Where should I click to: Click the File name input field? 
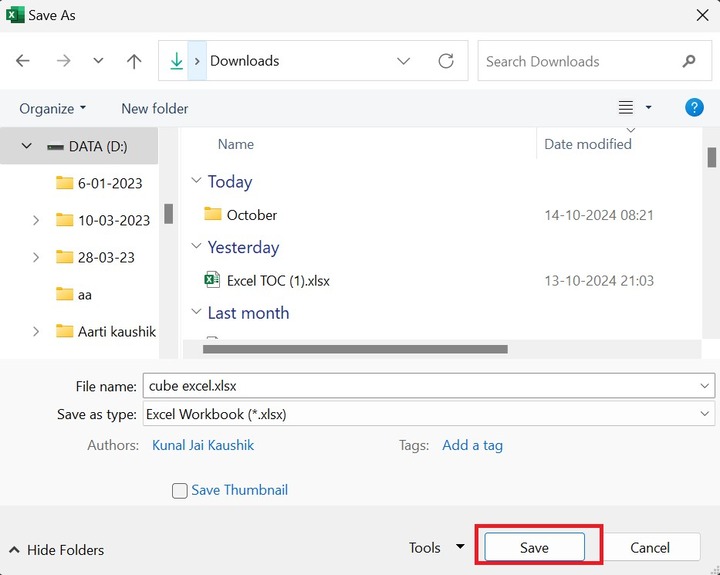pyautogui.click(x=420, y=385)
